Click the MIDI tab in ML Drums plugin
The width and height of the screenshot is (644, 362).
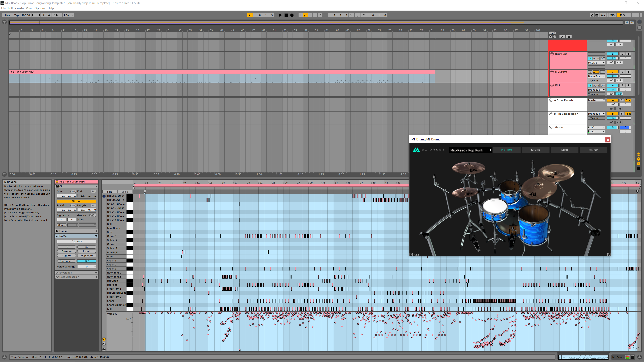[x=565, y=150]
